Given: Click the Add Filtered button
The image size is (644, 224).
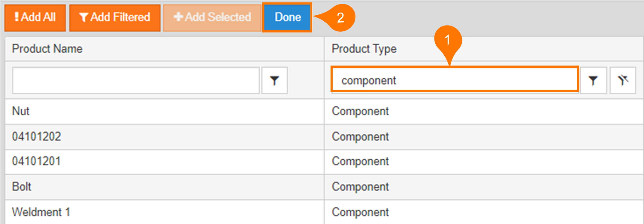Looking at the screenshot, I should tap(115, 17).
